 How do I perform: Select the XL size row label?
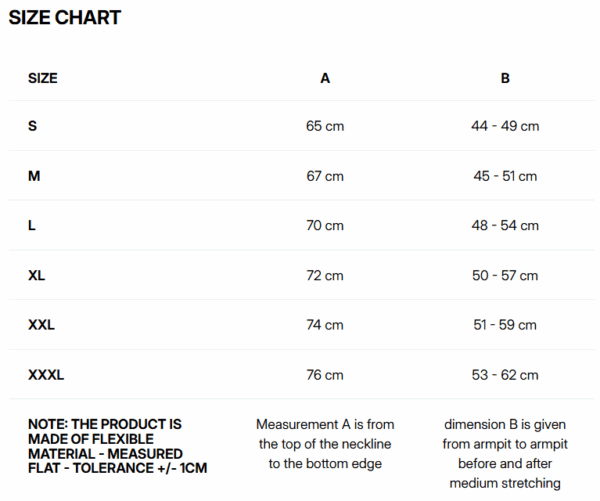37,275
